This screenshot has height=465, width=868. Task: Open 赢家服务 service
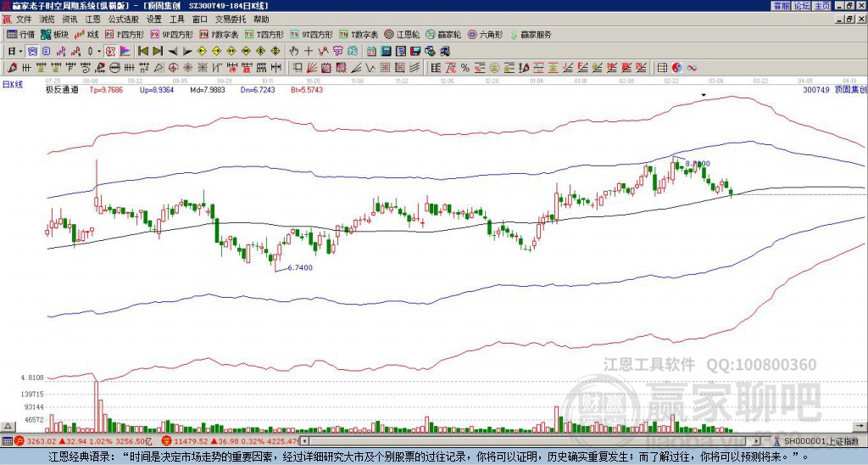(x=530, y=34)
